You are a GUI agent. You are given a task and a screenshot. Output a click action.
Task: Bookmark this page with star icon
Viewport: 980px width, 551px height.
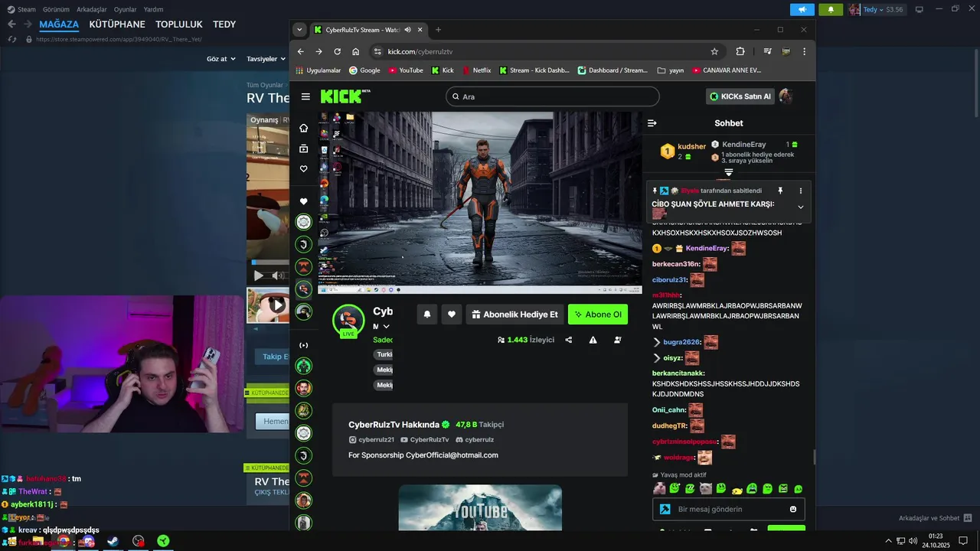point(714,51)
